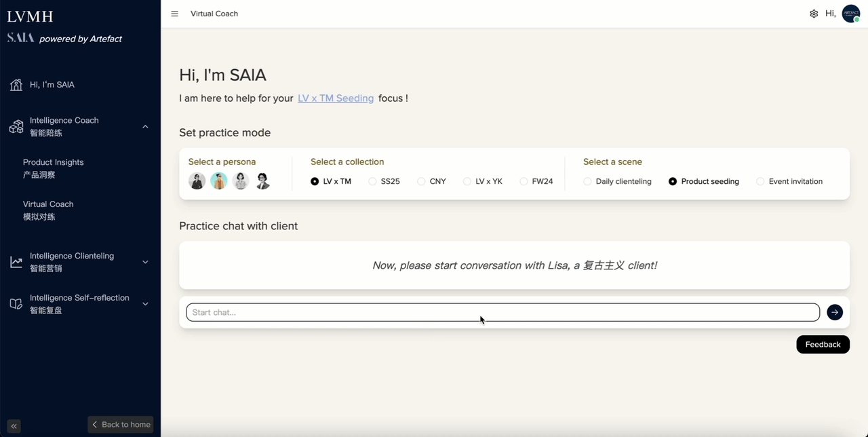Click the Intelligence Coach cubes icon

pyautogui.click(x=16, y=126)
